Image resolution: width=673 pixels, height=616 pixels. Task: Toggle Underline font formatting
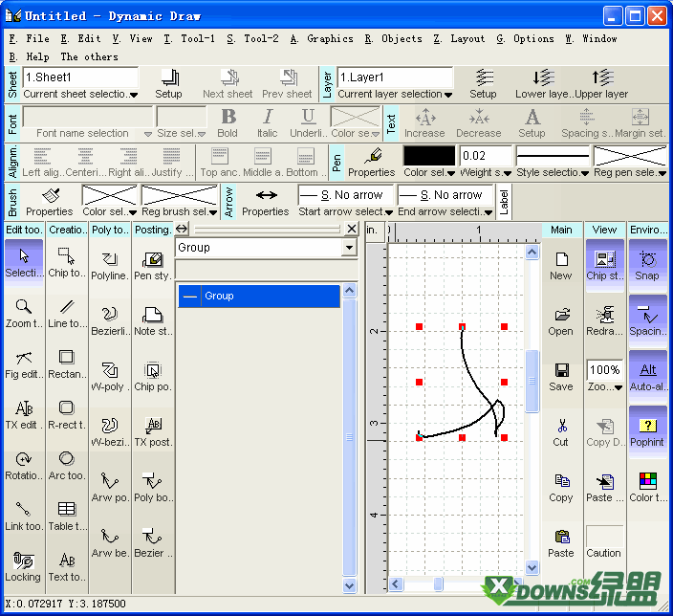coord(308,122)
